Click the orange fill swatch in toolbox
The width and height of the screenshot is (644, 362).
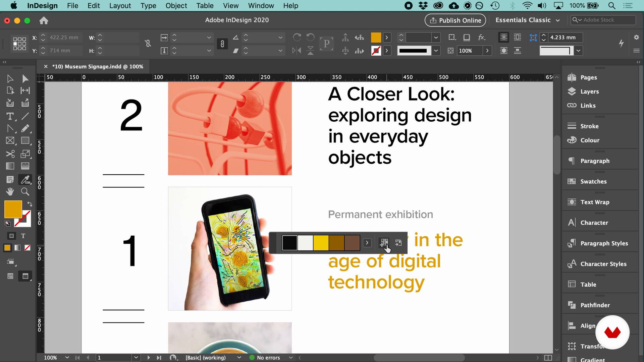pos(13,209)
